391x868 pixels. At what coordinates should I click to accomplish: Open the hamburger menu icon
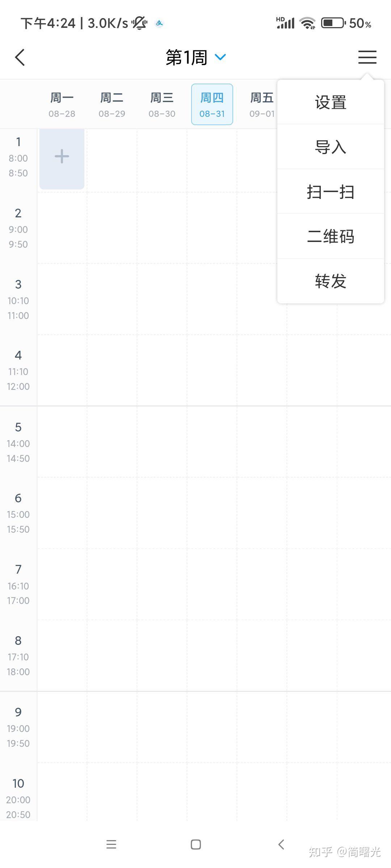tap(367, 57)
